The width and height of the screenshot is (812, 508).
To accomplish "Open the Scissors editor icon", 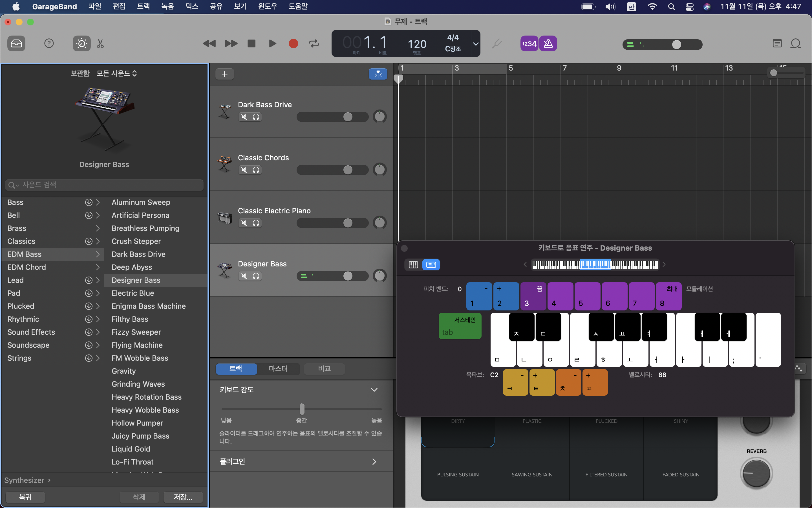I will click(x=100, y=43).
